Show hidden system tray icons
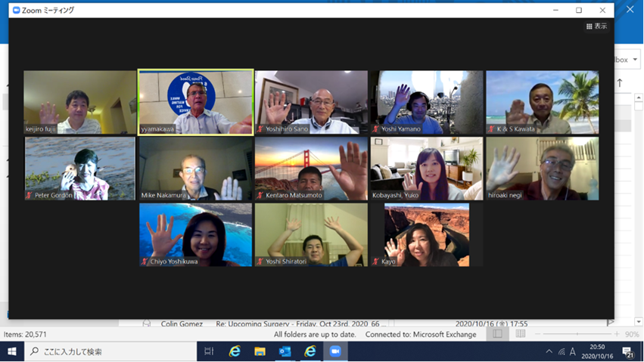The width and height of the screenshot is (644, 362). (x=549, y=352)
